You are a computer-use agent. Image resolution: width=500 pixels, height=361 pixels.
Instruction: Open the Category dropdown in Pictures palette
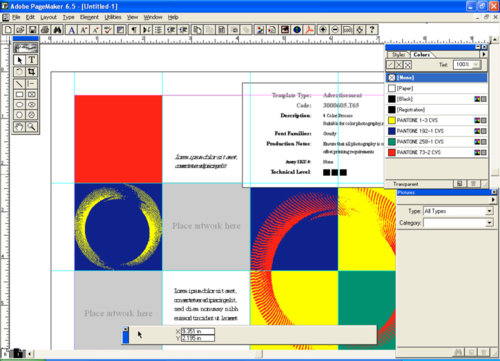click(489, 223)
